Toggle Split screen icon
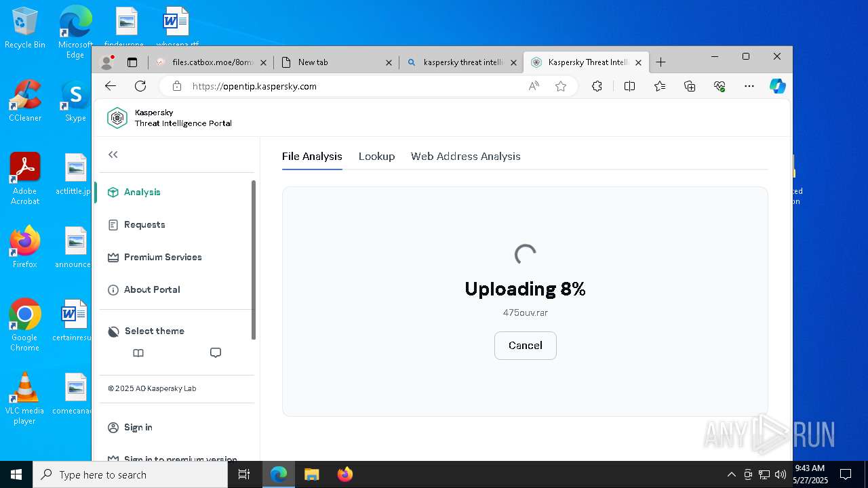Screen dimensions: 868x488 629,86
